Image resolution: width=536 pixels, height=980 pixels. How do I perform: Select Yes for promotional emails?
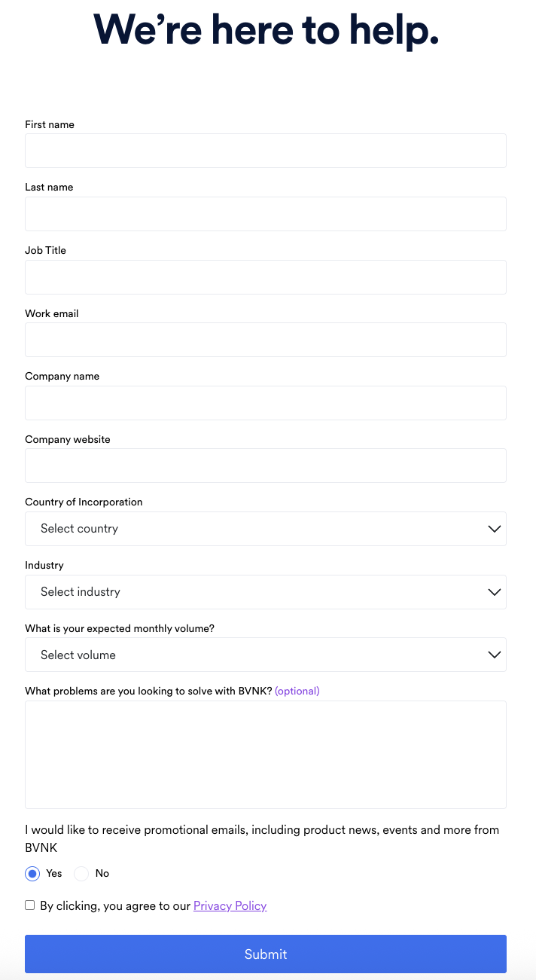pyautogui.click(x=32, y=874)
